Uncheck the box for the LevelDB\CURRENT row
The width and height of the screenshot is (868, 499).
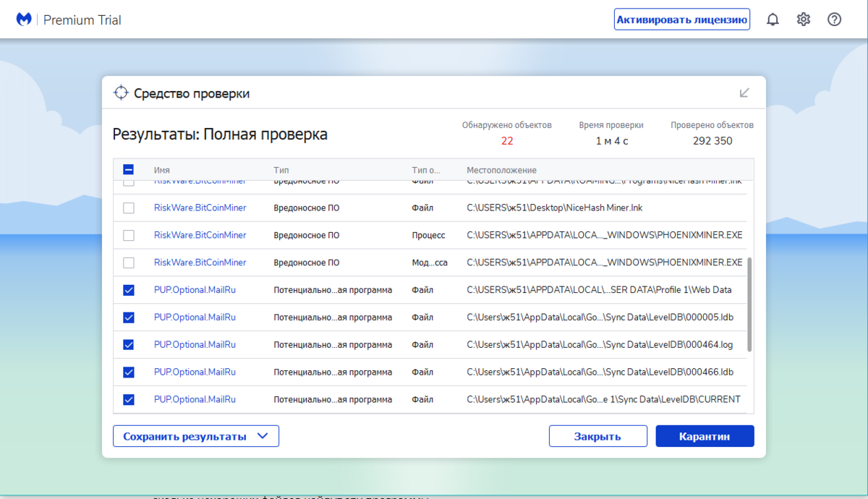pos(129,399)
